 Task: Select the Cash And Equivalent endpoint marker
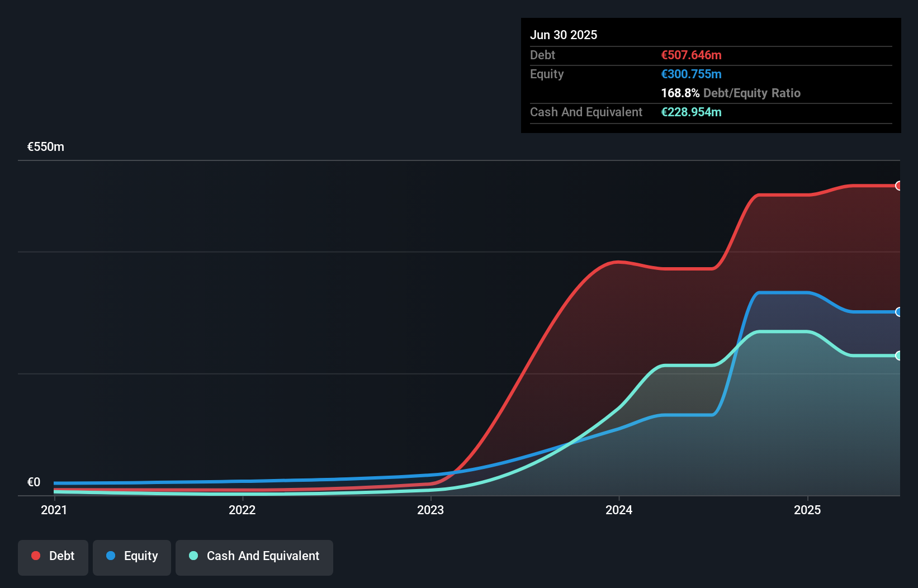coord(899,355)
